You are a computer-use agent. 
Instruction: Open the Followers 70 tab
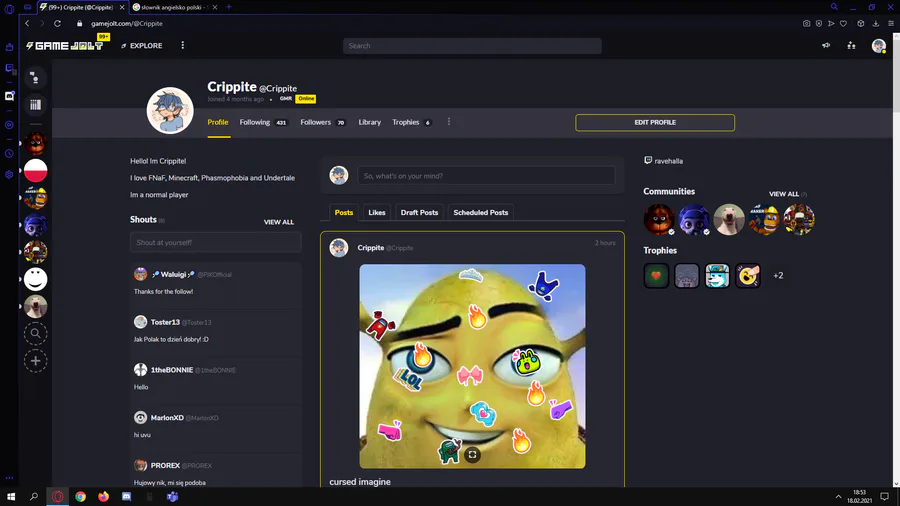point(323,122)
